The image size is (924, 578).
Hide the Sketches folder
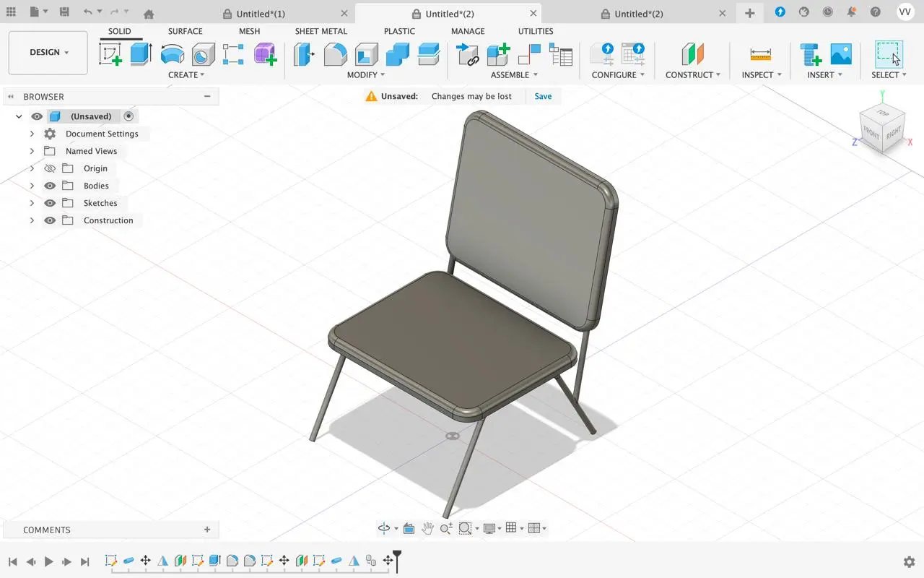(x=50, y=203)
